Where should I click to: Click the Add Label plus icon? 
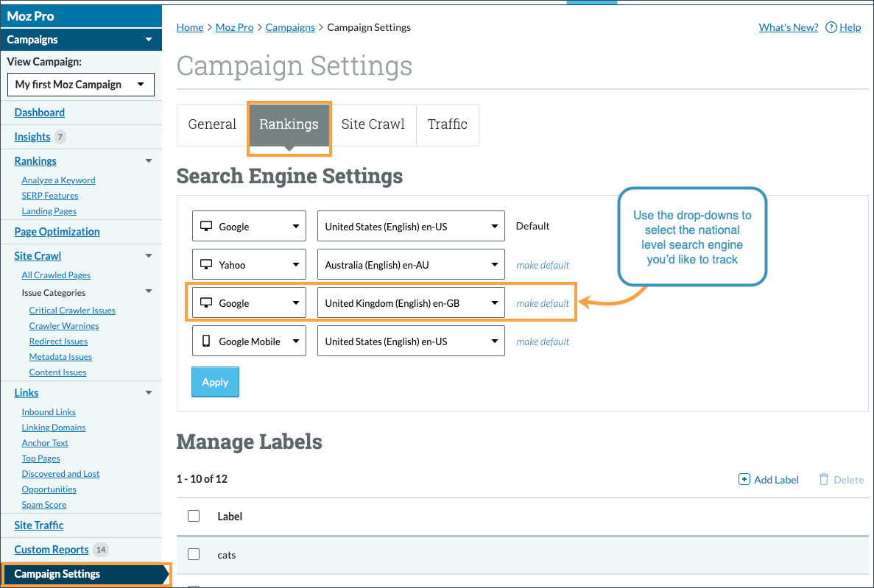click(744, 479)
